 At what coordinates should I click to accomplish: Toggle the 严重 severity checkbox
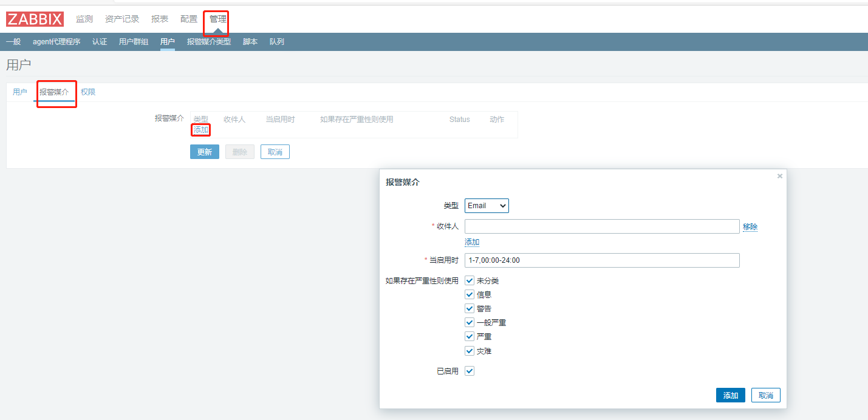[470, 336]
